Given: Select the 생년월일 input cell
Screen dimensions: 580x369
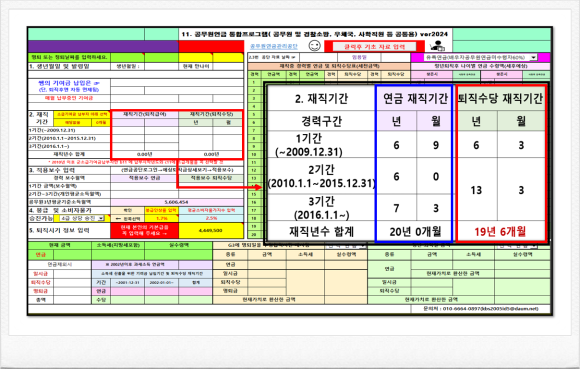Looking at the screenshot, I should click(162, 66).
